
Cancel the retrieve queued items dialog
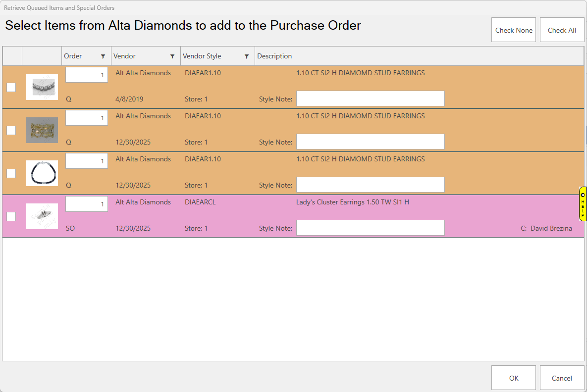562,378
